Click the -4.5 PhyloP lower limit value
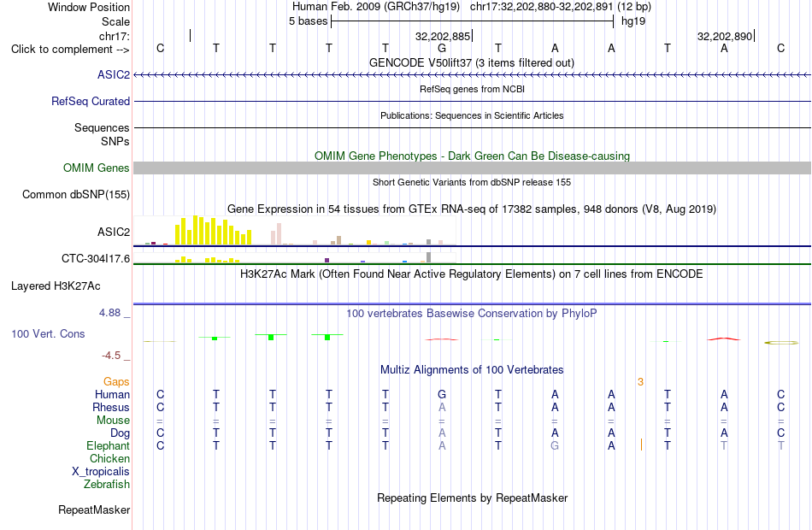The width and height of the screenshot is (812, 530). pyautogui.click(x=111, y=356)
